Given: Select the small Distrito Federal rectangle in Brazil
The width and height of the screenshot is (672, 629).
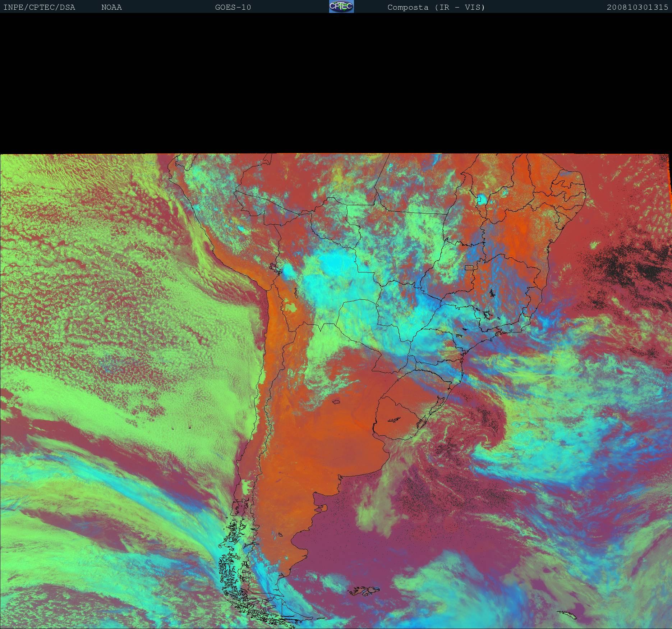Looking at the screenshot, I should [469, 267].
